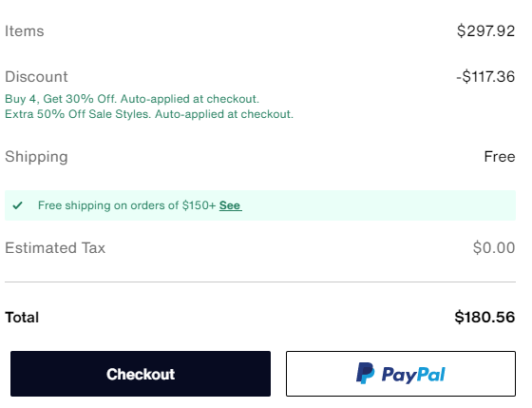The height and width of the screenshot is (408, 532).
Task: Click the black Checkout button
Action: [141, 374]
